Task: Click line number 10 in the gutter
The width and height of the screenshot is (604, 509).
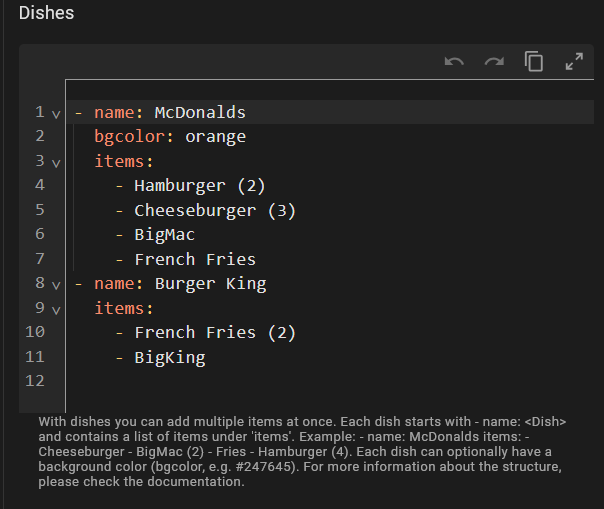Action: click(x=35, y=332)
